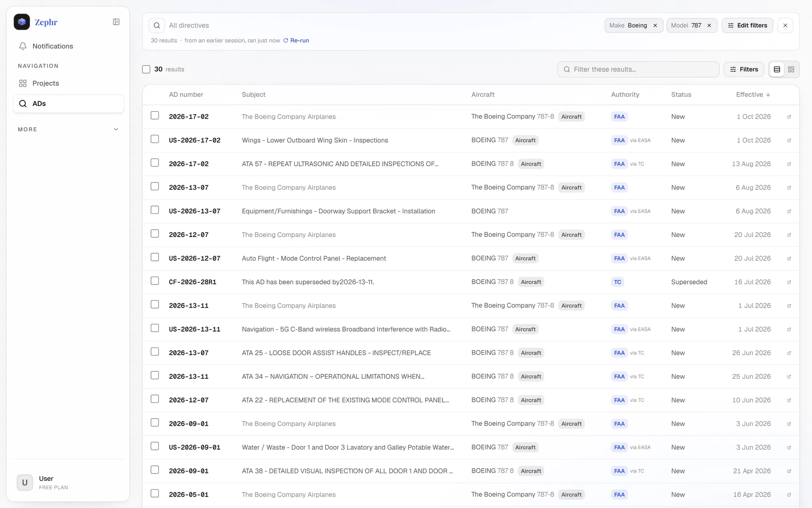Close the search bar with the X button
Viewport: 812px width, 508px height.
pyautogui.click(x=785, y=25)
